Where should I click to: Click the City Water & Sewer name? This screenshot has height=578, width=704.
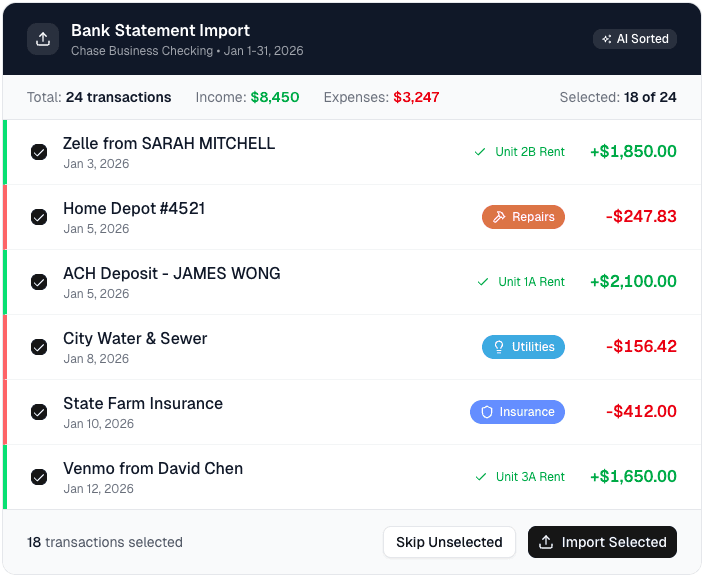coord(135,338)
